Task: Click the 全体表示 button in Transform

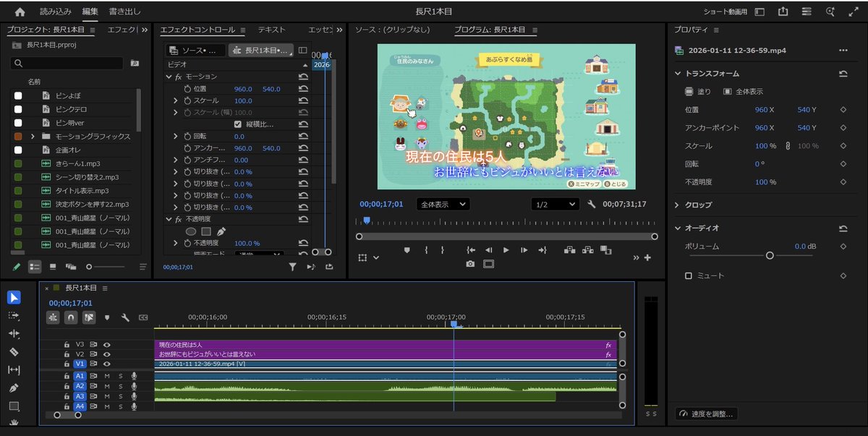Action: (x=743, y=92)
